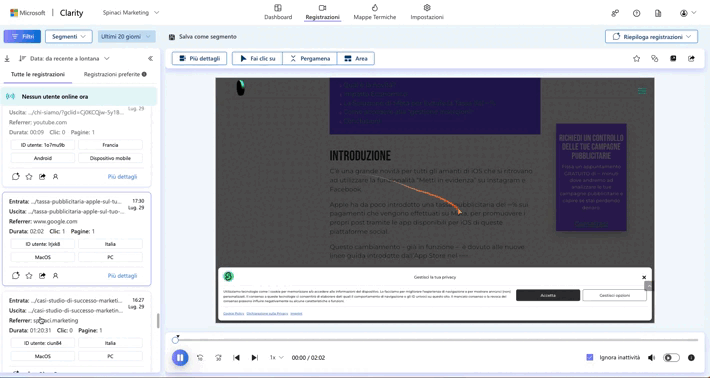This screenshot has height=378, width=710.
Task: Click summarize icon on Francia recording card
Action: pos(16,177)
